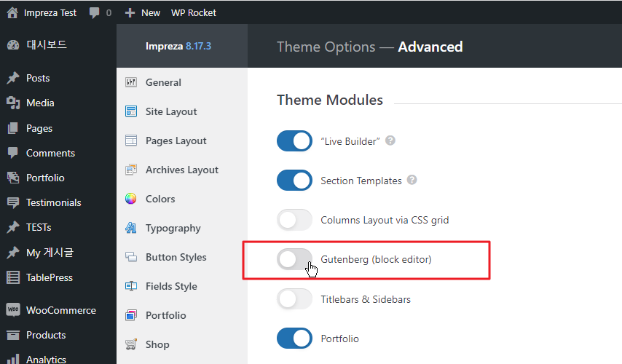Click the comments bubble icon in admin bar
The width and height of the screenshot is (622, 364).
click(x=95, y=12)
